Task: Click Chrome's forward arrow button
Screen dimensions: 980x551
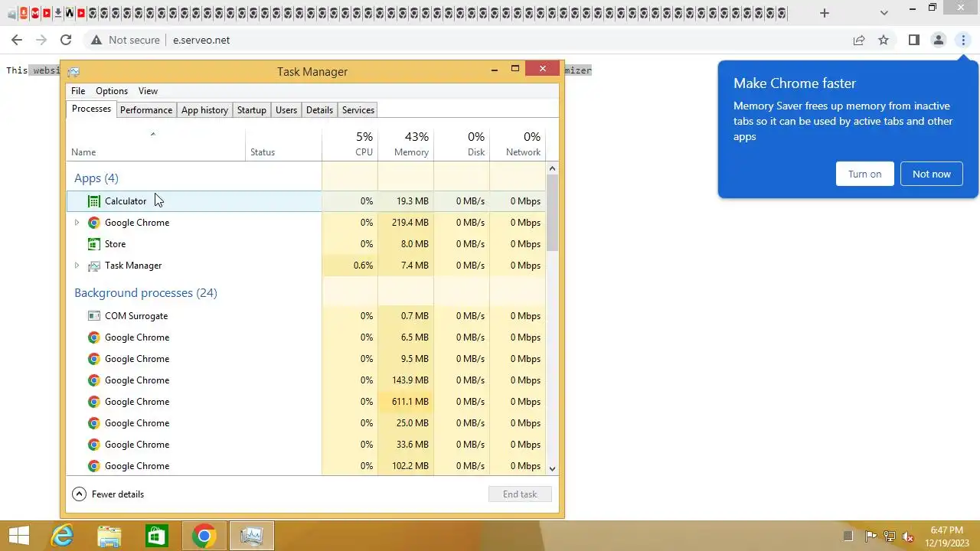Action: point(41,40)
